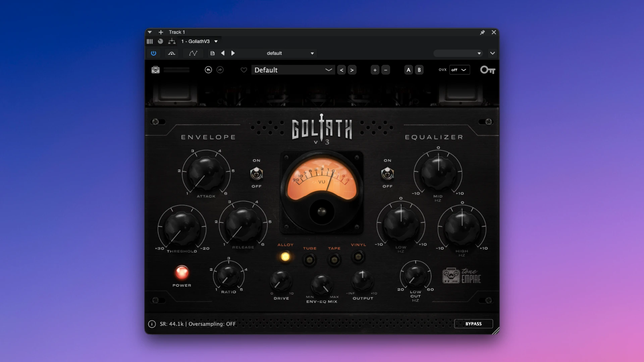Pin the plugin window
The image size is (644, 362).
(482, 32)
